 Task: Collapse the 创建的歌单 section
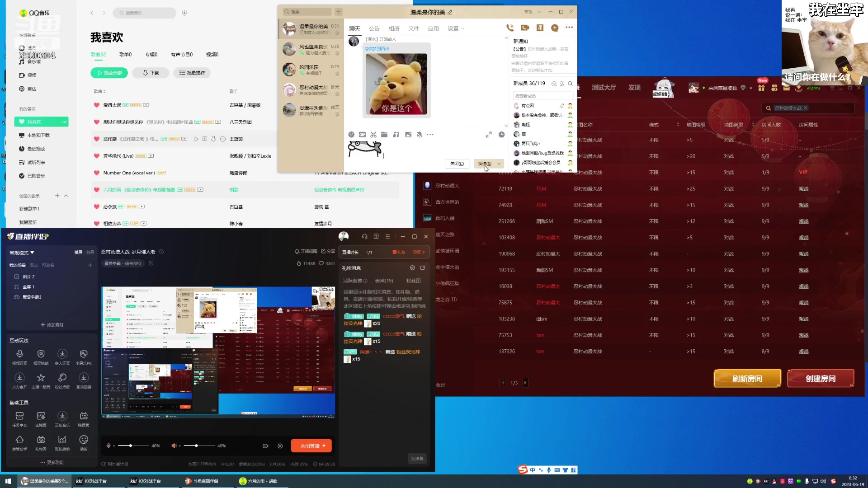[66, 196]
